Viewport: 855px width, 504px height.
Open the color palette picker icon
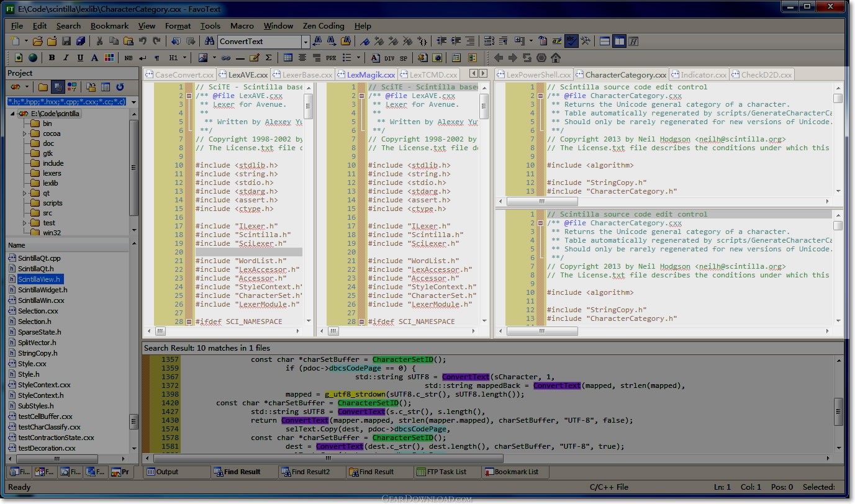tap(109, 58)
